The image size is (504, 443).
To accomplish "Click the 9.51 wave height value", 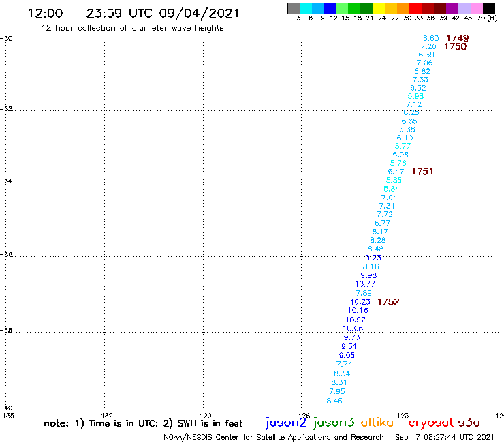I will (x=349, y=346).
